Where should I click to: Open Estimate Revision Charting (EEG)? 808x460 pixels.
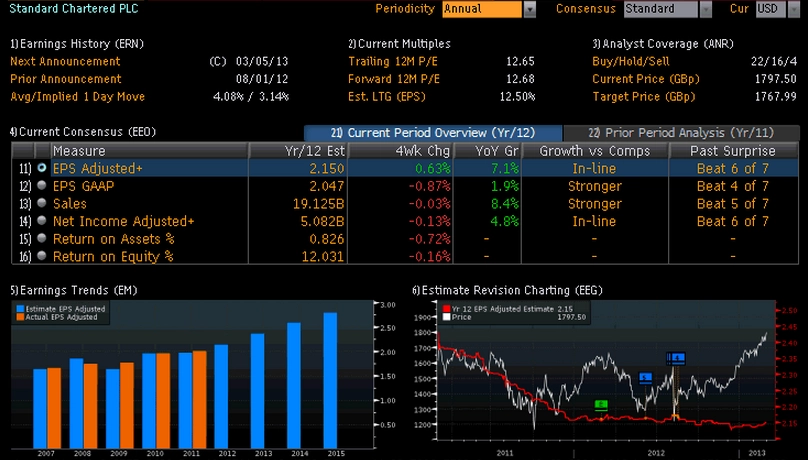click(507, 291)
